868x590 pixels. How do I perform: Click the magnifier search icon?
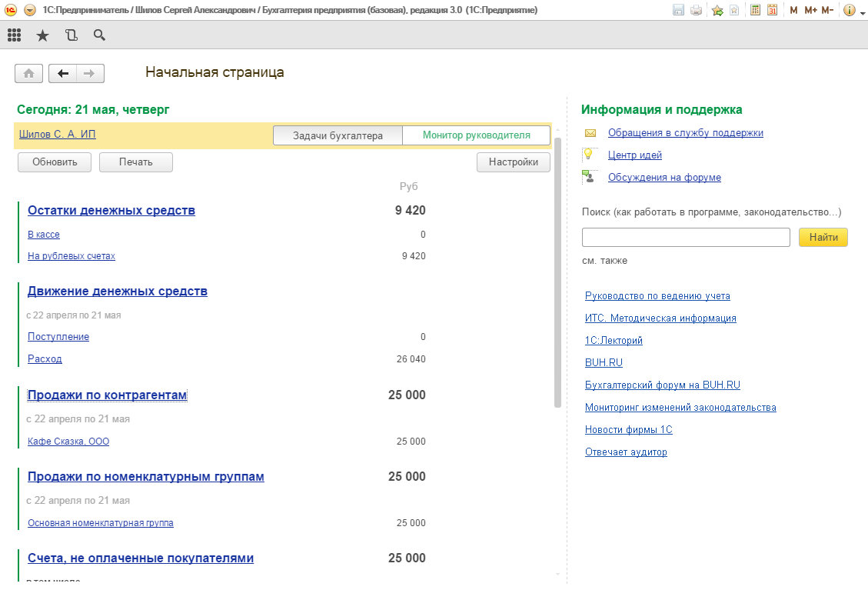(98, 35)
